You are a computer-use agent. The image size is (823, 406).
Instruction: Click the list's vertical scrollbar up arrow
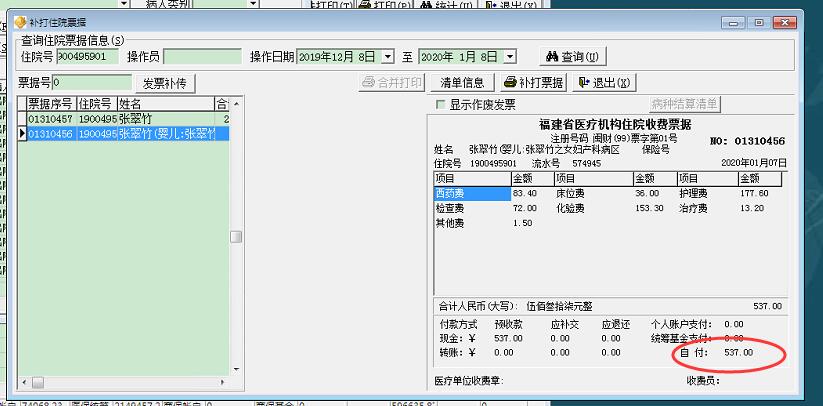236,104
